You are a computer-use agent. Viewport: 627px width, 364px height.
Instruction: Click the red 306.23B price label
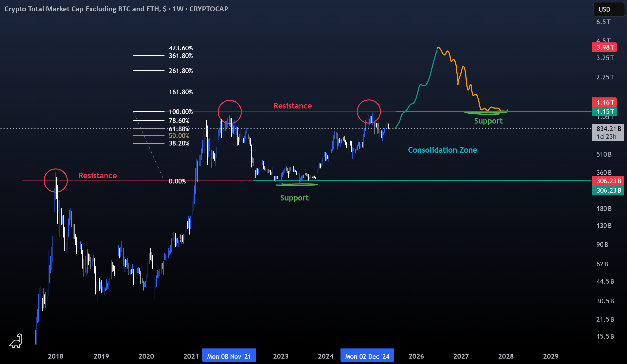[608, 181]
